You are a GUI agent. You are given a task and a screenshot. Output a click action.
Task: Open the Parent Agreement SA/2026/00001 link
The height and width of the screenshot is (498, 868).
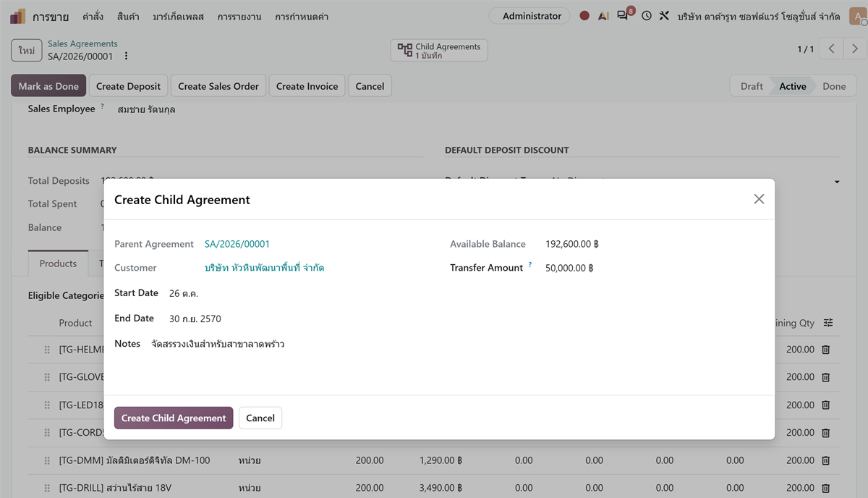pyautogui.click(x=237, y=244)
